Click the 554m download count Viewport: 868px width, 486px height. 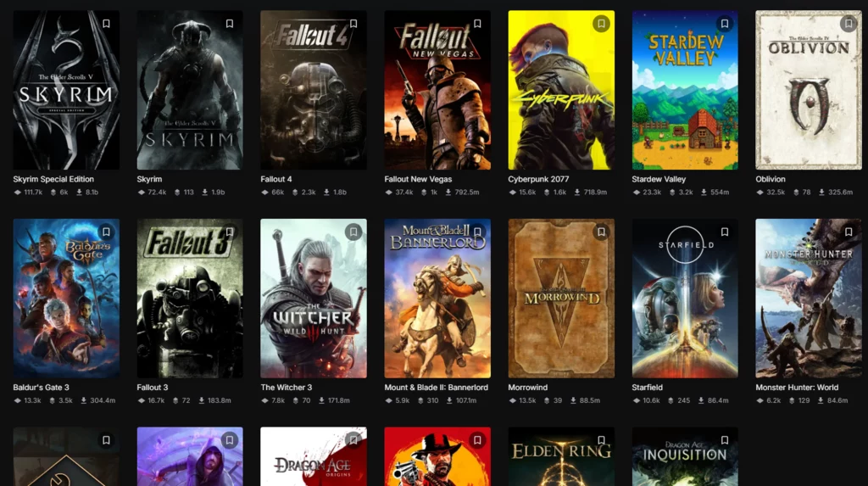pyautogui.click(x=715, y=193)
